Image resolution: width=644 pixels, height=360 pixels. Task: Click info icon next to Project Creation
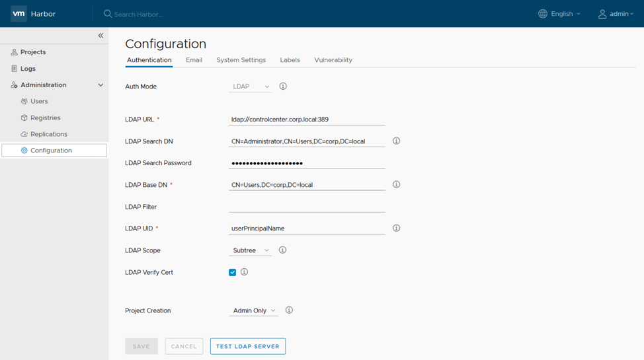(289, 310)
